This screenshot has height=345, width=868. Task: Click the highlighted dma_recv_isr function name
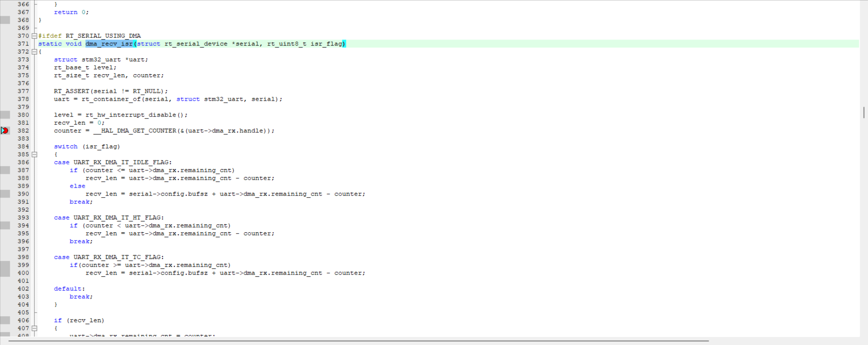coord(109,44)
